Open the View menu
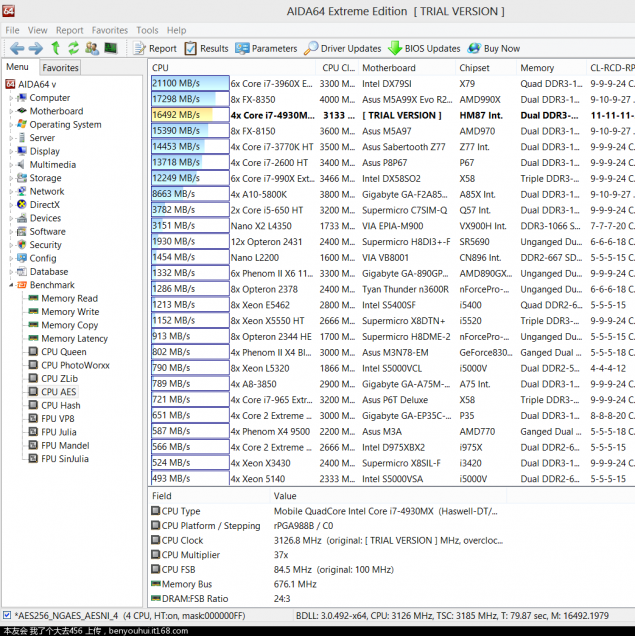 tap(37, 30)
